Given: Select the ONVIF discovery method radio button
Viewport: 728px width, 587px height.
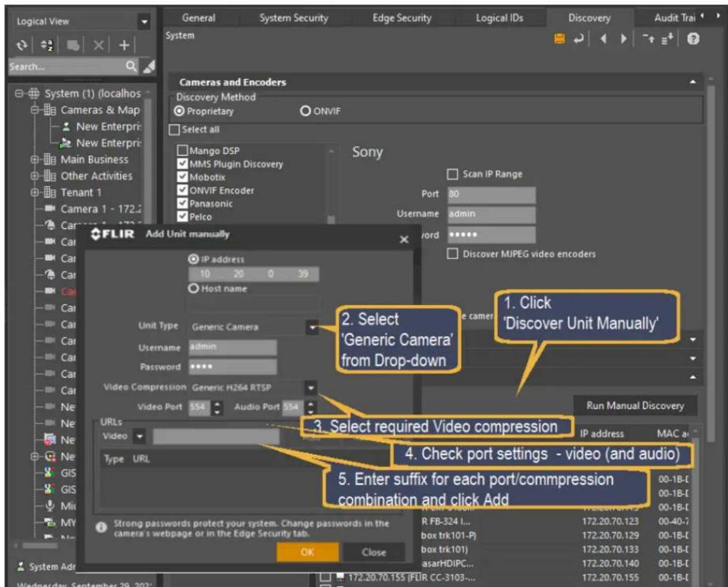Looking at the screenshot, I should (x=306, y=111).
